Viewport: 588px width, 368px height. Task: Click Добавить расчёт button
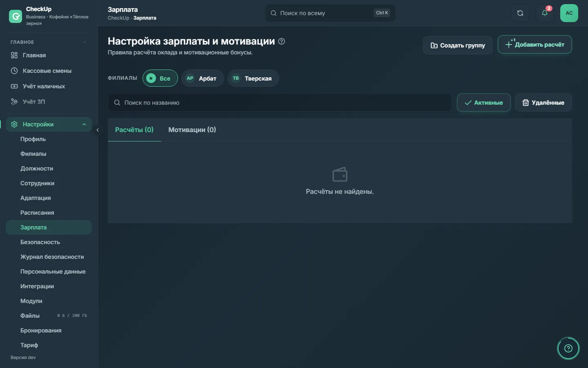tap(535, 45)
